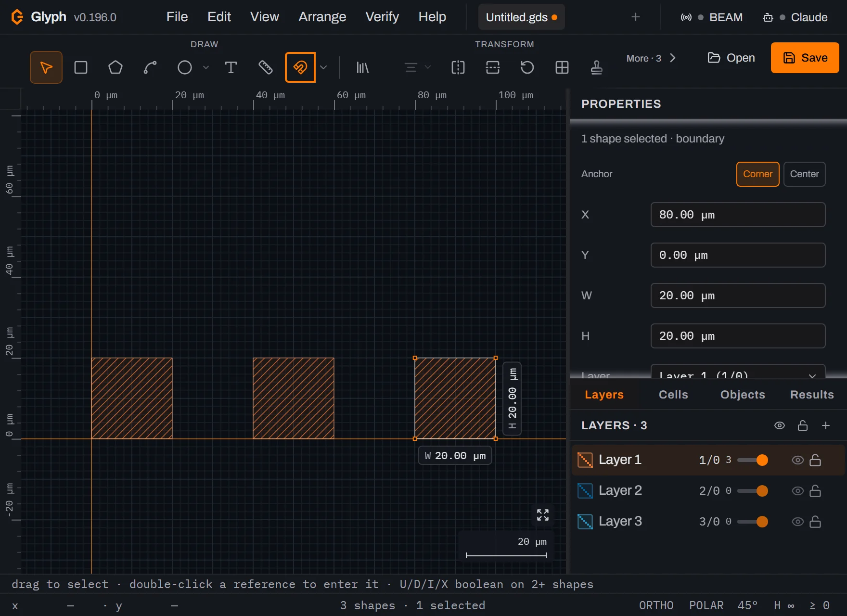
Task: Add a new layer with plus icon
Action: point(826,425)
